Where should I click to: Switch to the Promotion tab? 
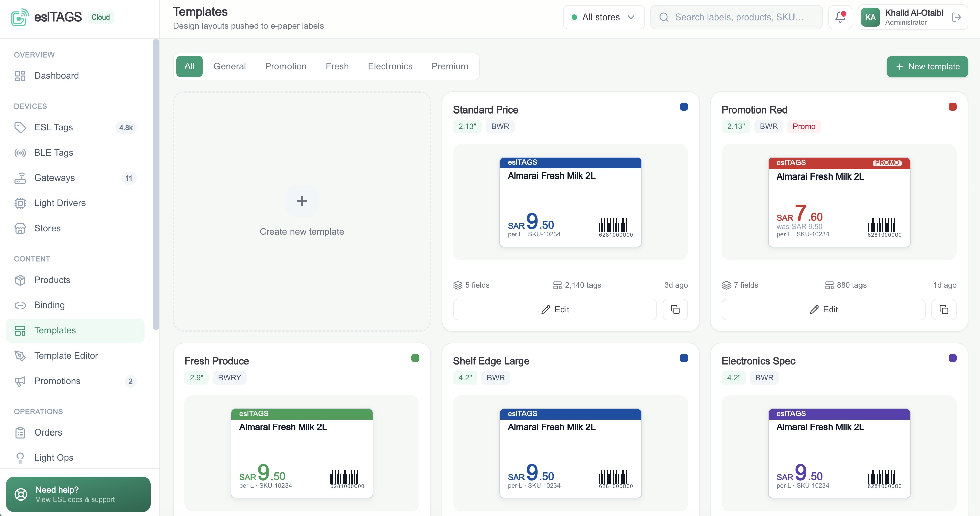(286, 67)
